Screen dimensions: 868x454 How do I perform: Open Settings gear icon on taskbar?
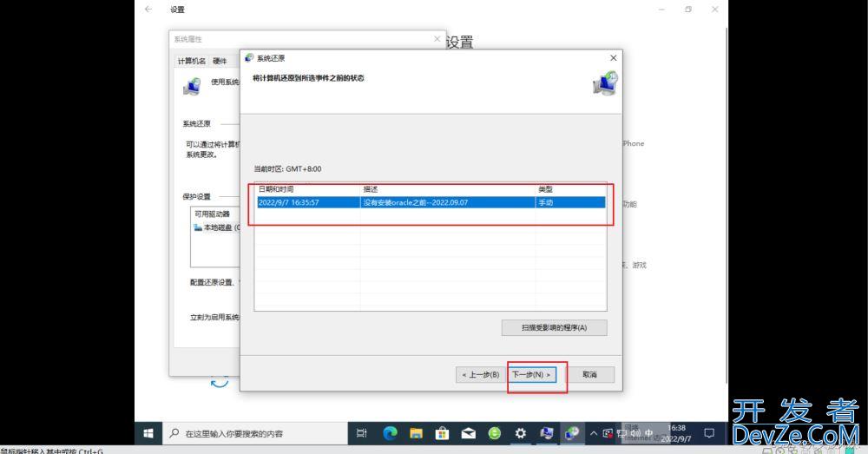(x=520, y=433)
